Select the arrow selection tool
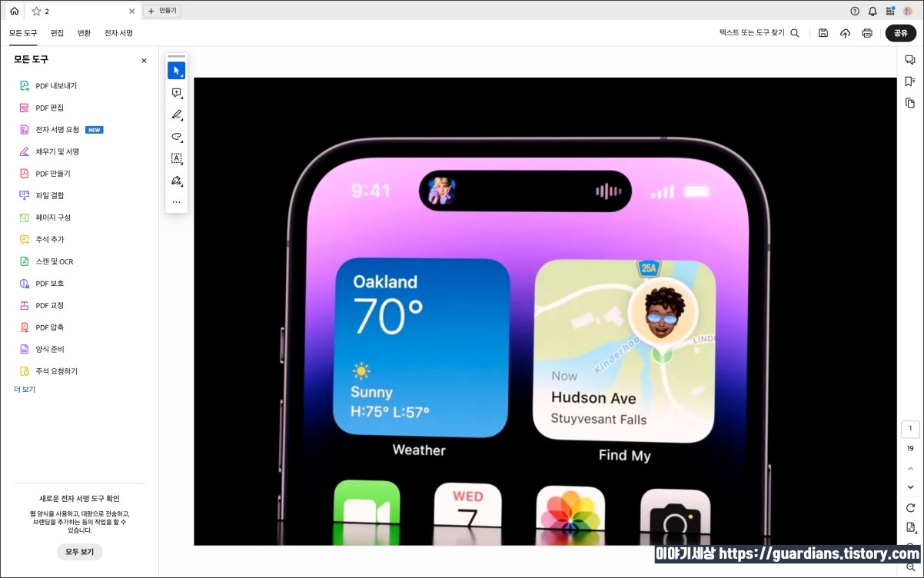This screenshot has width=924, height=578. click(176, 71)
